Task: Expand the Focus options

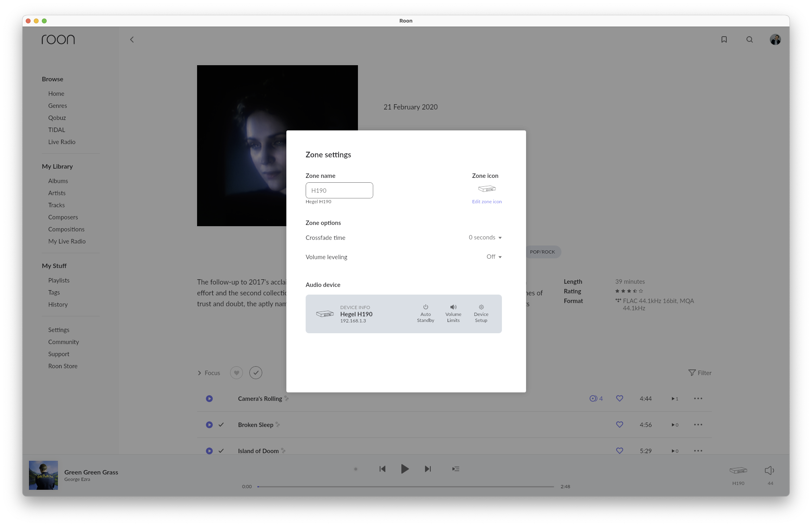Action: [x=209, y=373]
